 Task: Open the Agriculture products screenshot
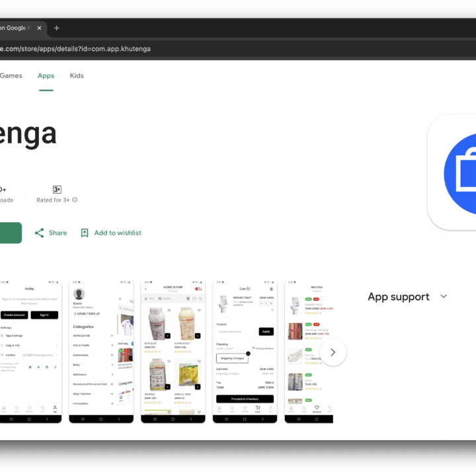pos(173,352)
